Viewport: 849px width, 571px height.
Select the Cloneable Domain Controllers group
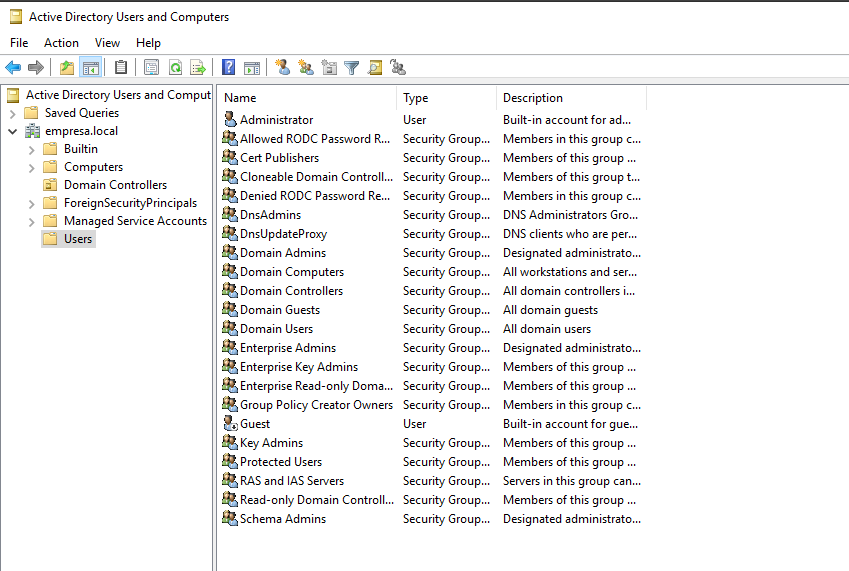316,176
